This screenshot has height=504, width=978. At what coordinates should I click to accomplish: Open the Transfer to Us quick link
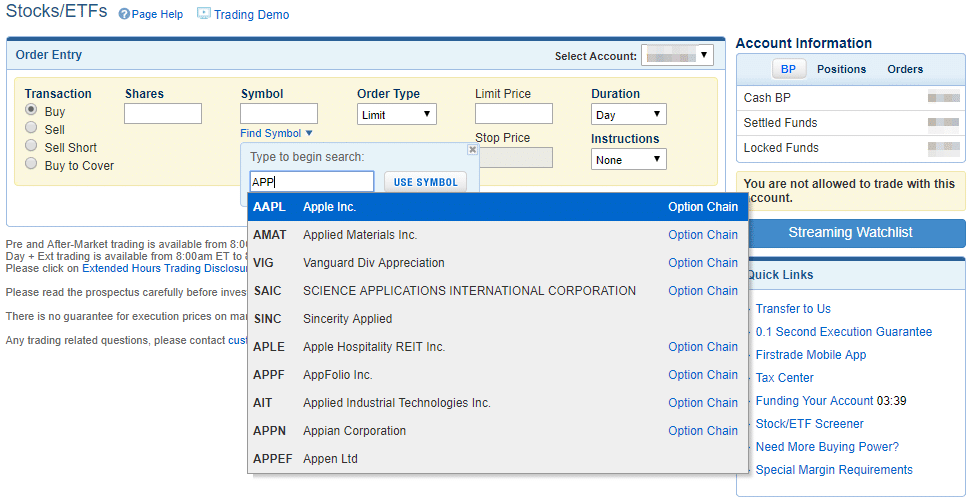[793, 309]
